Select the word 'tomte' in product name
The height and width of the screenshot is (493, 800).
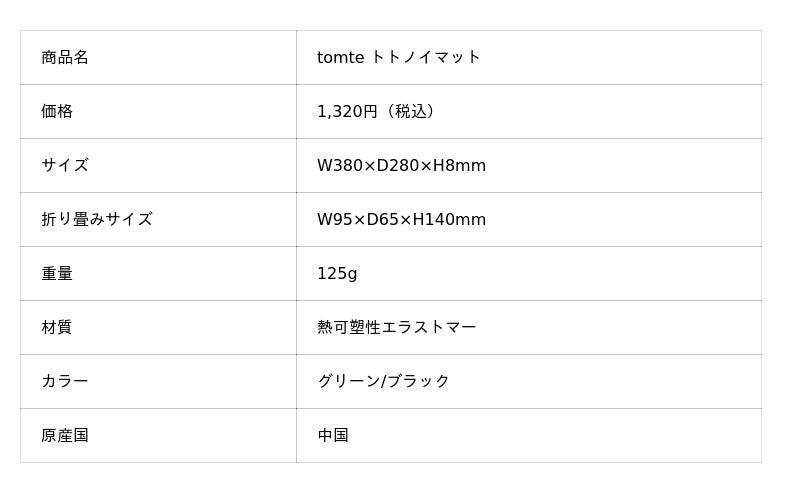(340, 57)
